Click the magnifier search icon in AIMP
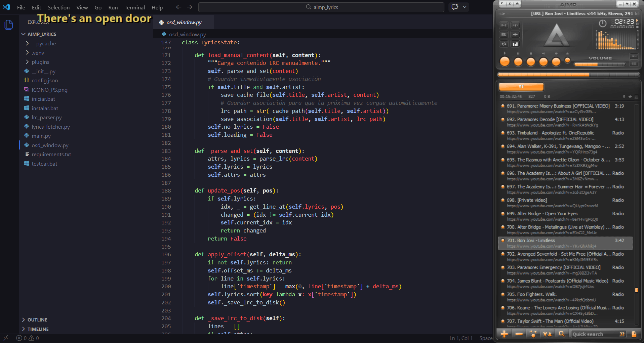644x343 pixels. [x=561, y=334]
